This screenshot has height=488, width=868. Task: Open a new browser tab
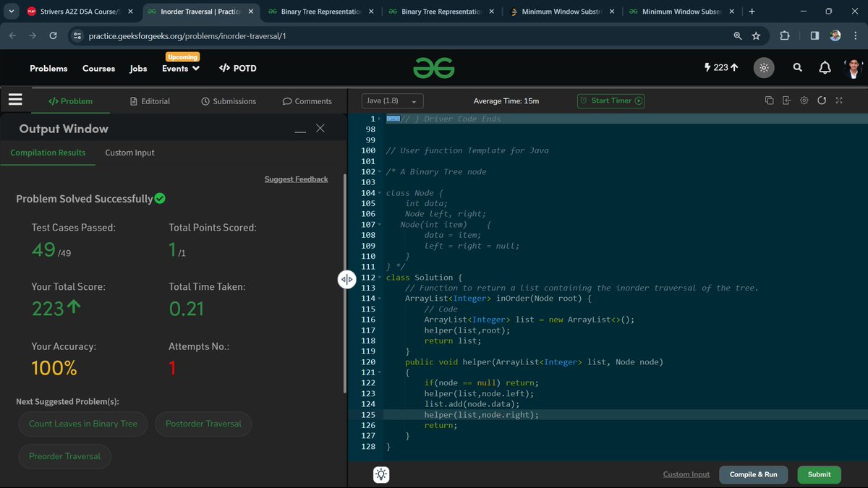coord(752,12)
